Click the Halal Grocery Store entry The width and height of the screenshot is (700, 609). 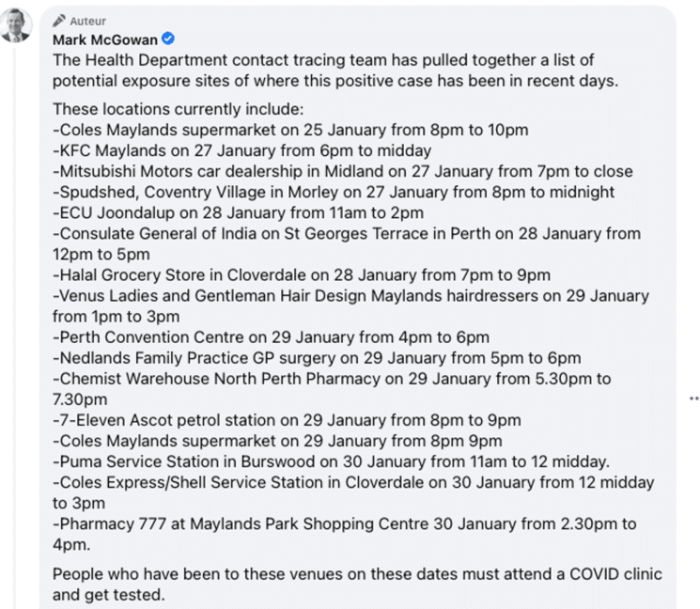301,274
